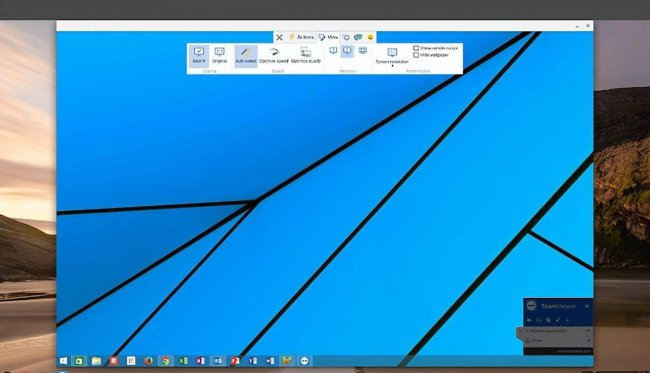Click the plus icon in TeamViewer panel

click(567, 320)
